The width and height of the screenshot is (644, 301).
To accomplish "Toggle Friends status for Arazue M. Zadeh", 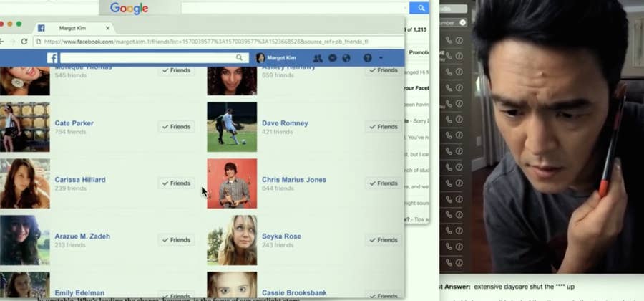I will point(176,240).
